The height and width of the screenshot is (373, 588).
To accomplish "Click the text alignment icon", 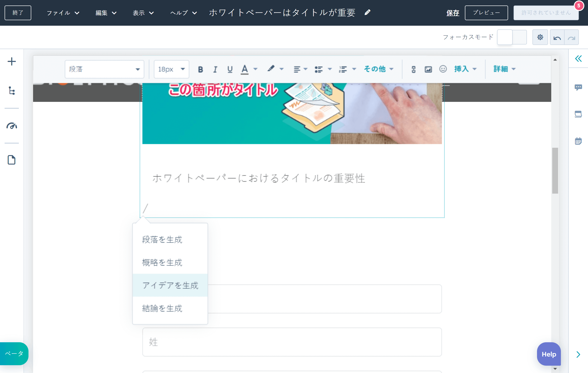I will click(x=297, y=69).
